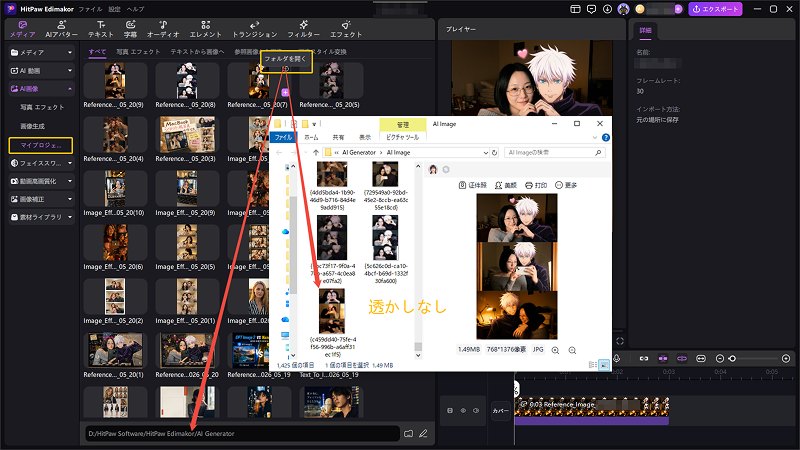Select the 写真 エフェクト filter tab
Image resolution: width=800 pixels, height=450 pixels.
138,52
